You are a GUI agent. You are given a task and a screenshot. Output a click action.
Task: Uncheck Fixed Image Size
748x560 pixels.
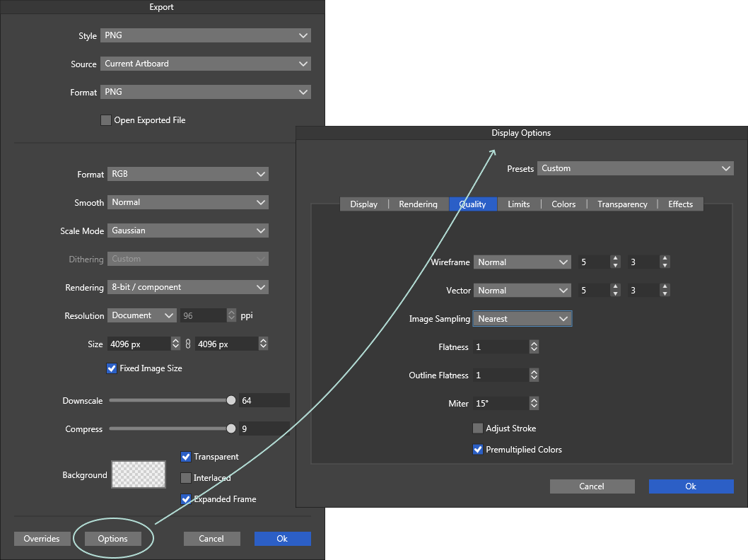112,368
